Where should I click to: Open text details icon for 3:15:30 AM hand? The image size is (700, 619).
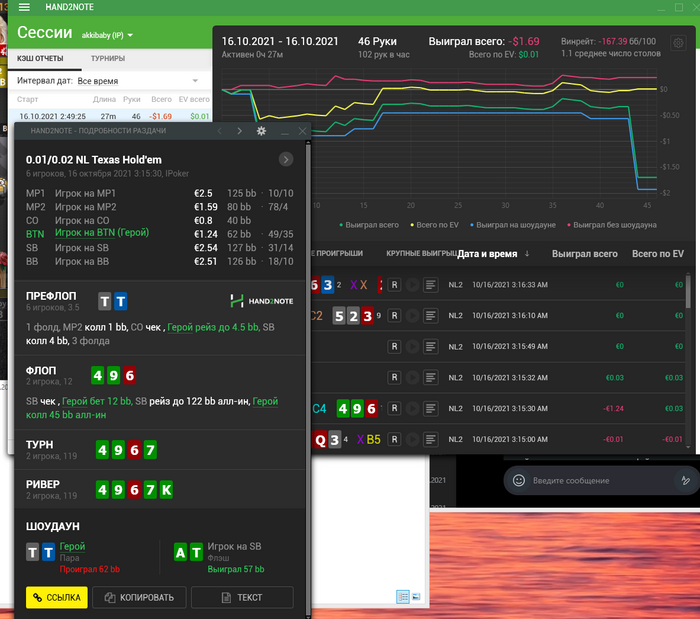coord(430,408)
